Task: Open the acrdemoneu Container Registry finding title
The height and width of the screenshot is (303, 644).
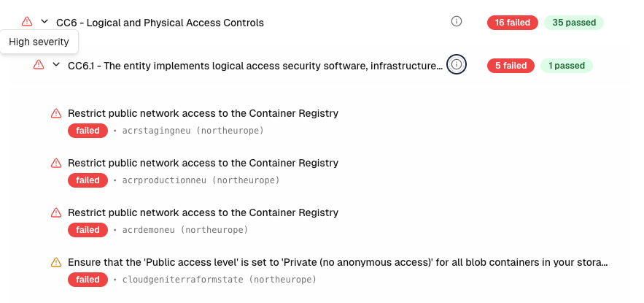Action: point(203,213)
